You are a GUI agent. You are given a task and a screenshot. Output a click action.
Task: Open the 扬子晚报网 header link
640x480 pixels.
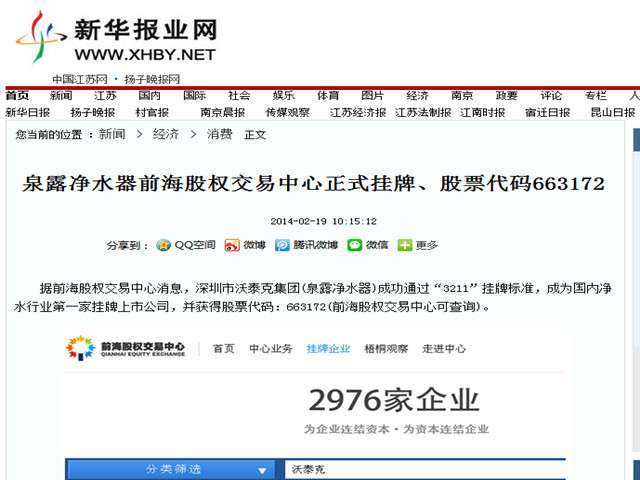pos(152,79)
